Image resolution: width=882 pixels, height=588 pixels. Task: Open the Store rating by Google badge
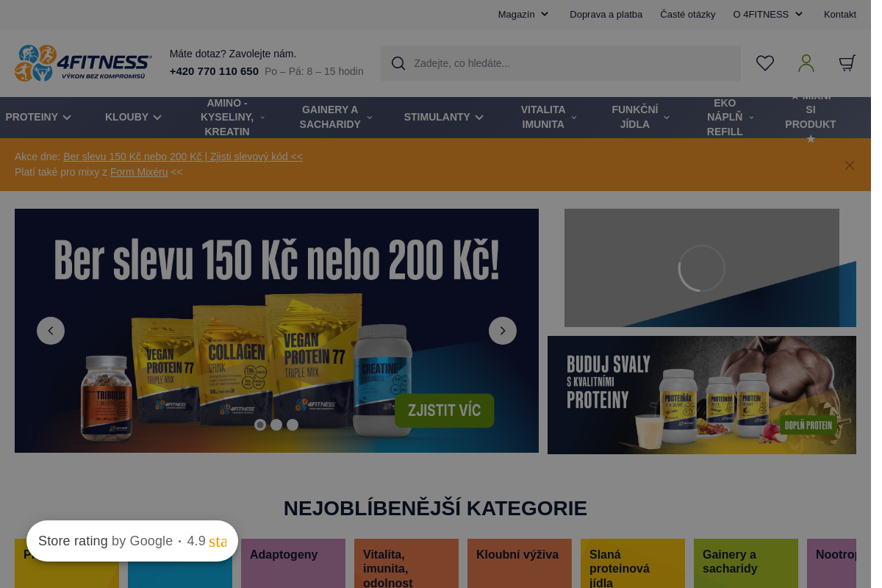tap(132, 541)
